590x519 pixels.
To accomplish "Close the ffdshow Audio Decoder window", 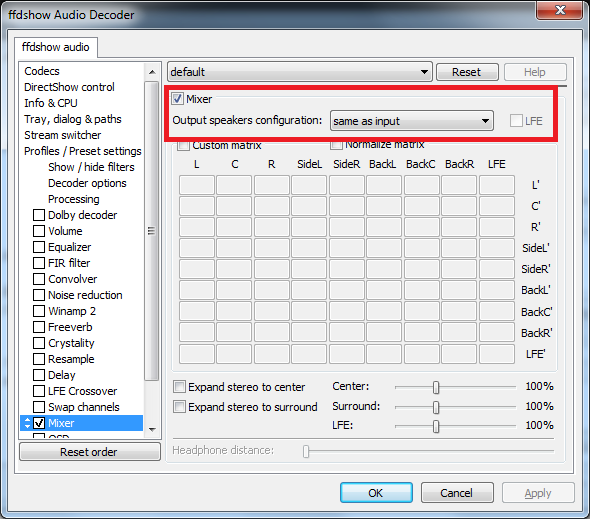I will pyautogui.click(x=560, y=10).
